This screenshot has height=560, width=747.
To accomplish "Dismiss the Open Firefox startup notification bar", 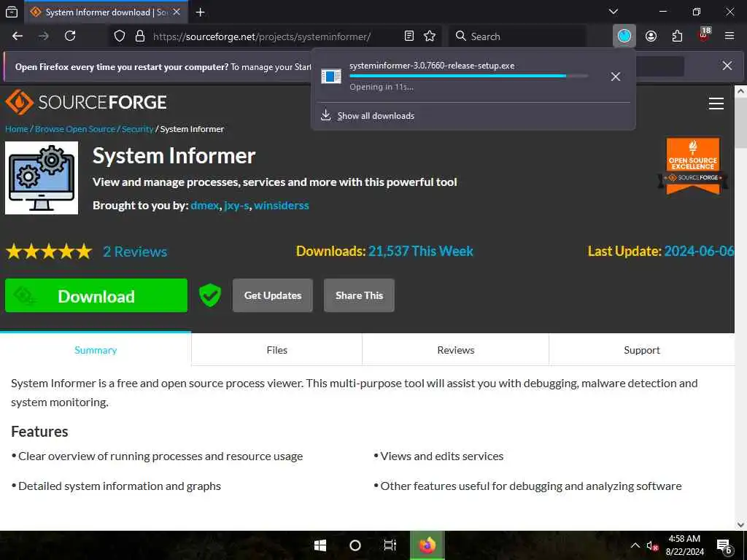I will 727,66.
